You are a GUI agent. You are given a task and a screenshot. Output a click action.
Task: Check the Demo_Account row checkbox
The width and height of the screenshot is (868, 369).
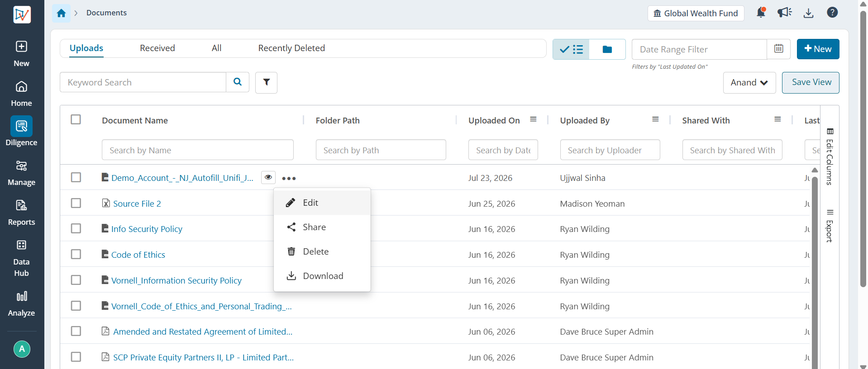coord(76,177)
